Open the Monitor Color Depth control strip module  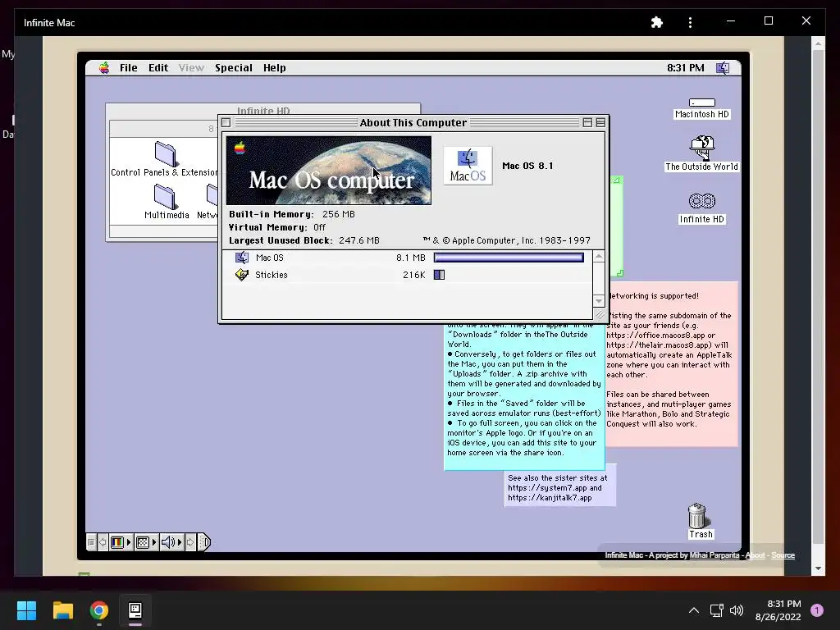116,542
